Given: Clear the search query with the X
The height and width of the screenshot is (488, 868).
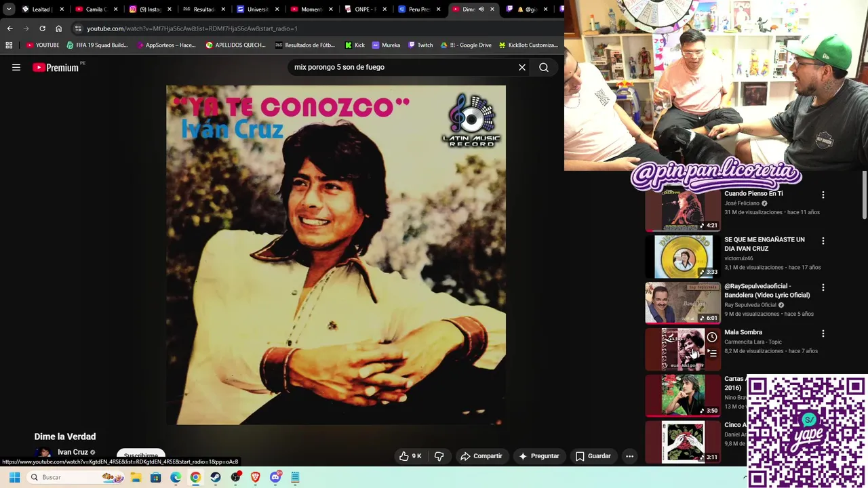Looking at the screenshot, I should (522, 67).
